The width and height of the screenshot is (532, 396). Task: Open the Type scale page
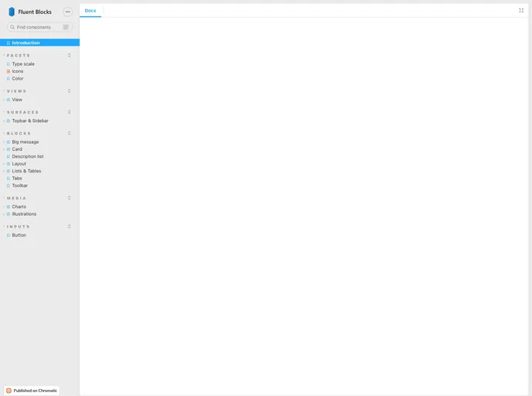(23, 64)
